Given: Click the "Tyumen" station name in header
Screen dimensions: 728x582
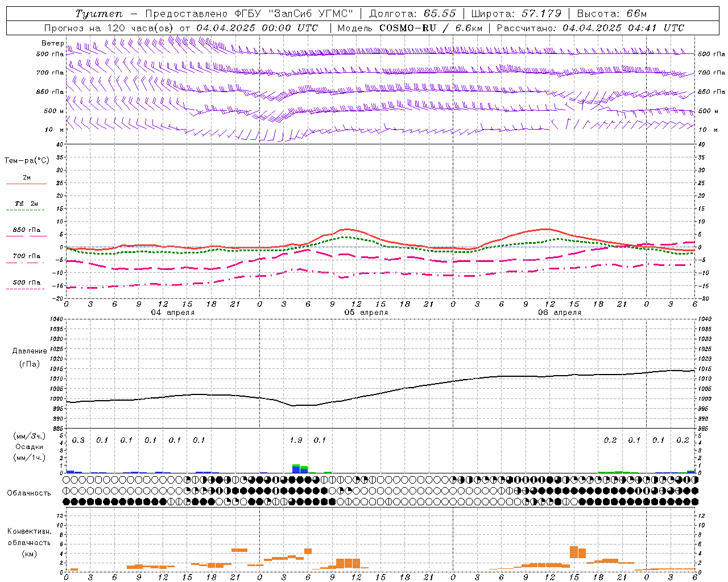Looking at the screenshot, I should click(98, 14).
